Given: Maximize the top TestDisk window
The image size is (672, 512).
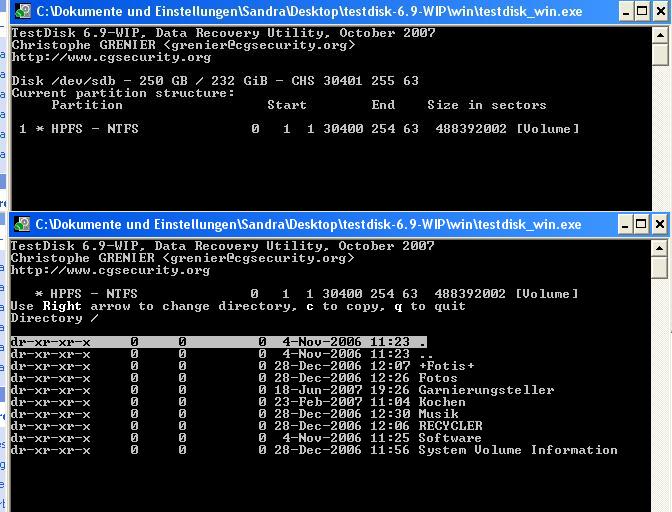Looking at the screenshot, I should pos(642,12).
